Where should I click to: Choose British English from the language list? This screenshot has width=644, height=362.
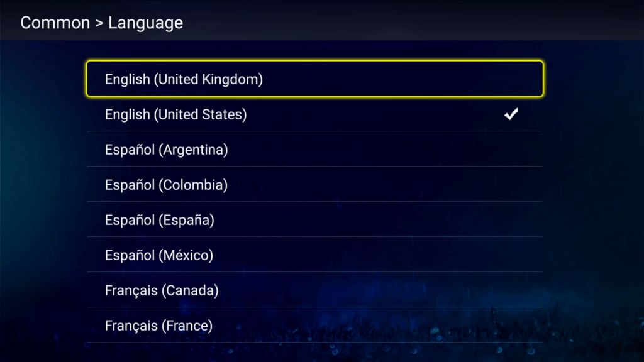pyautogui.click(x=314, y=80)
